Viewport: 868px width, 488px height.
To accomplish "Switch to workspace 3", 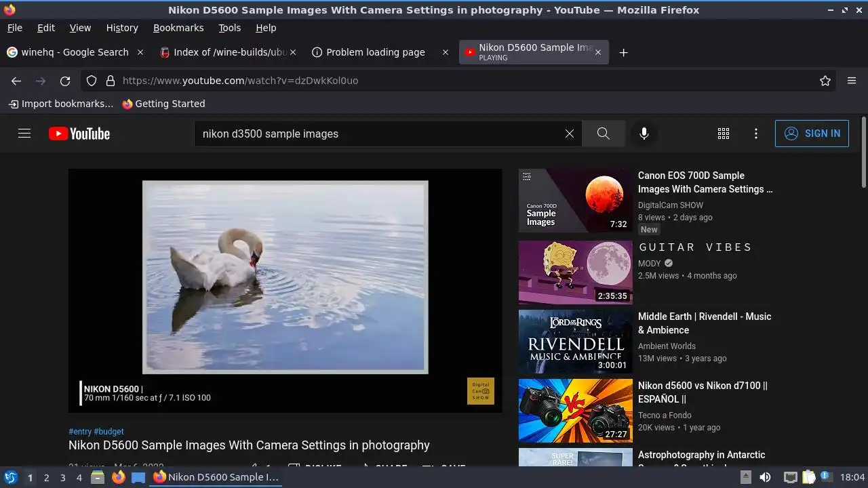I will click(62, 478).
